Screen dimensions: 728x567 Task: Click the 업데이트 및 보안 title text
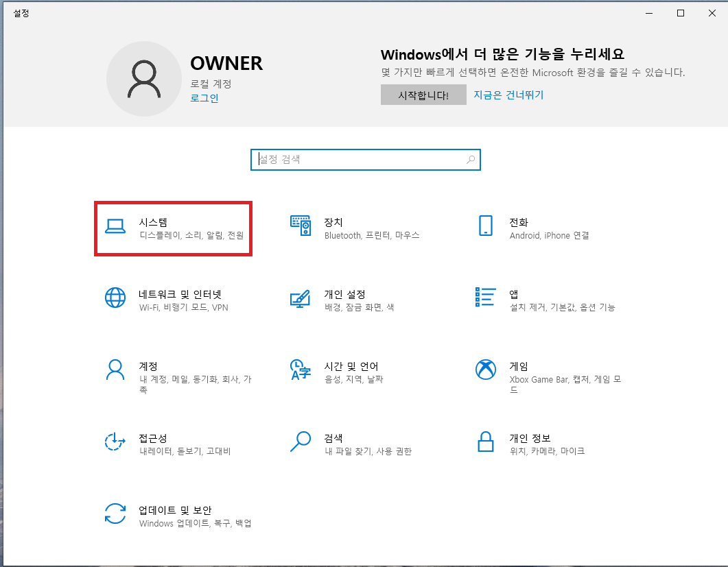175,510
